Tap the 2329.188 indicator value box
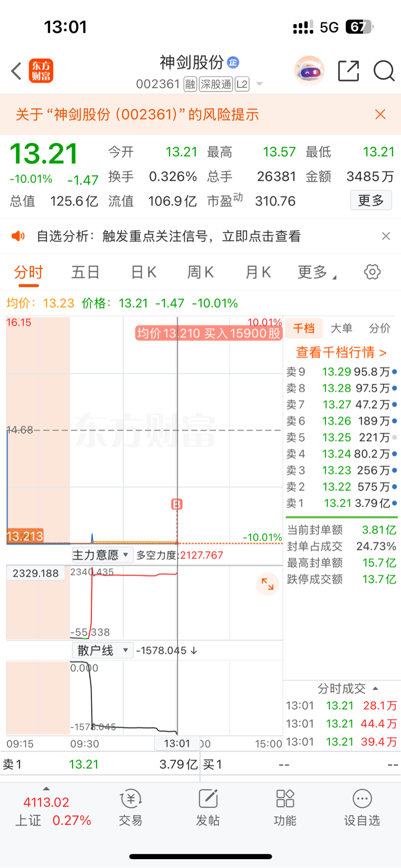This screenshot has height=868, width=401. [x=36, y=573]
